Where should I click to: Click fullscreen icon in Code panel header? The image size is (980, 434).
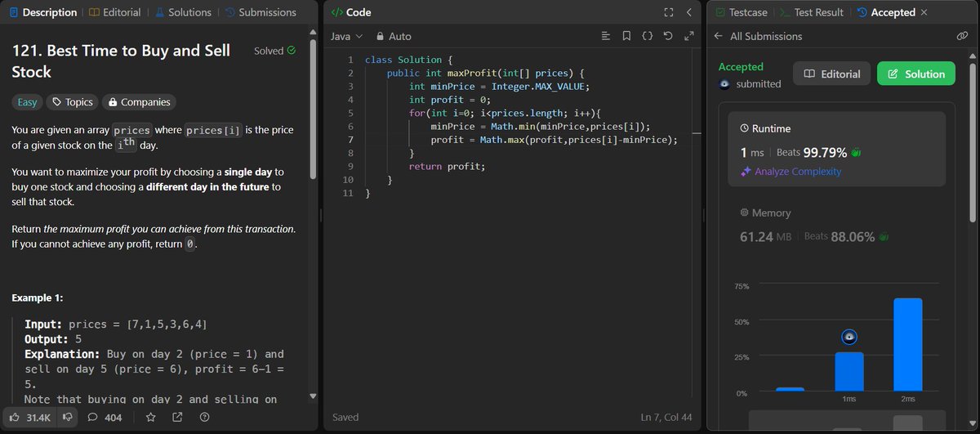pyautogui.click(x=668, y=12)
